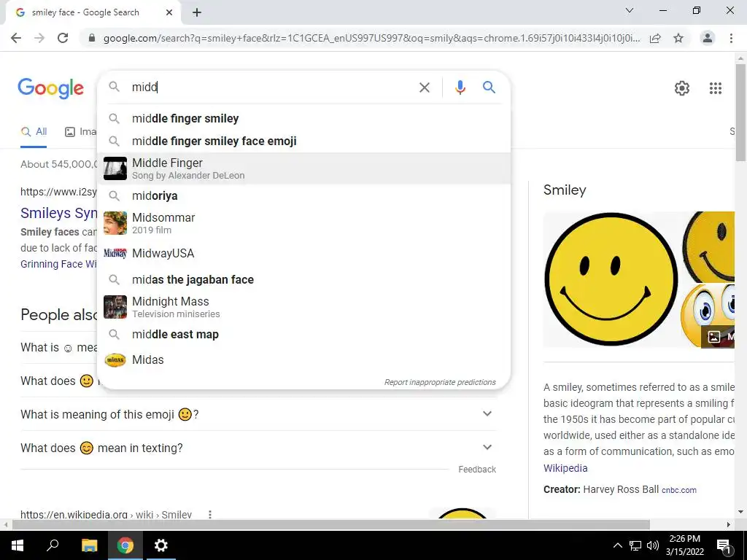Select suggestion 'middle finger smiley'
Screen dimensions: 747x560
tap(303, 118)
